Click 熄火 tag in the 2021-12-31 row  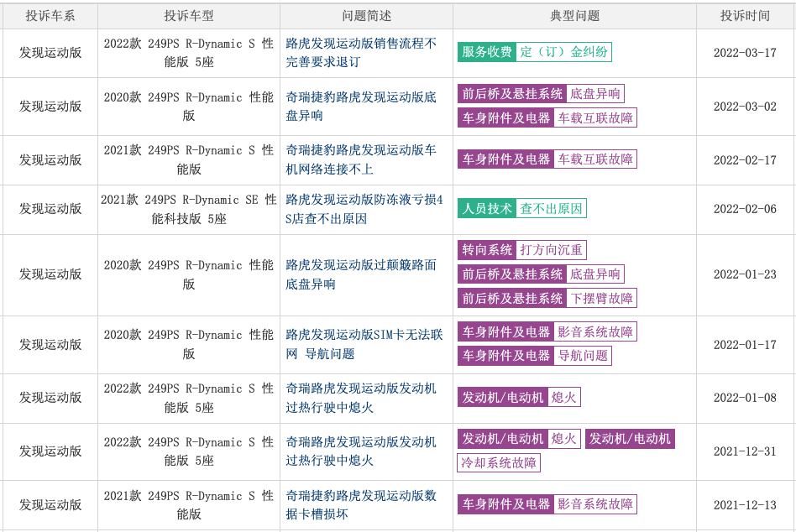coord(564,439)
